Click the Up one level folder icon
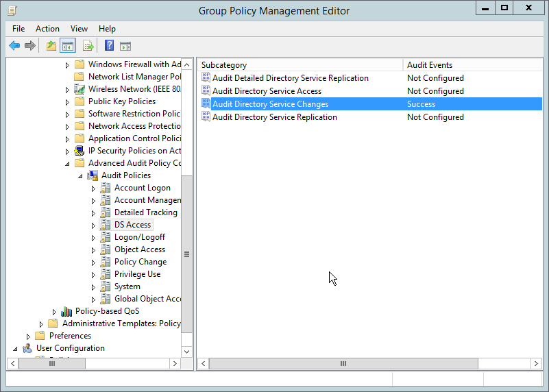This screenshot has height=392, width=549. (x=51, y=46)
